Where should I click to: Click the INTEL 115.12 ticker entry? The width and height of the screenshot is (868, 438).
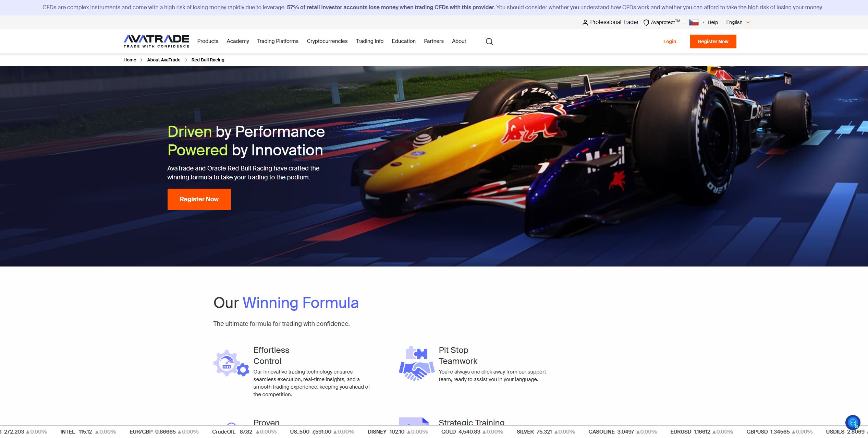click(88, 431)
